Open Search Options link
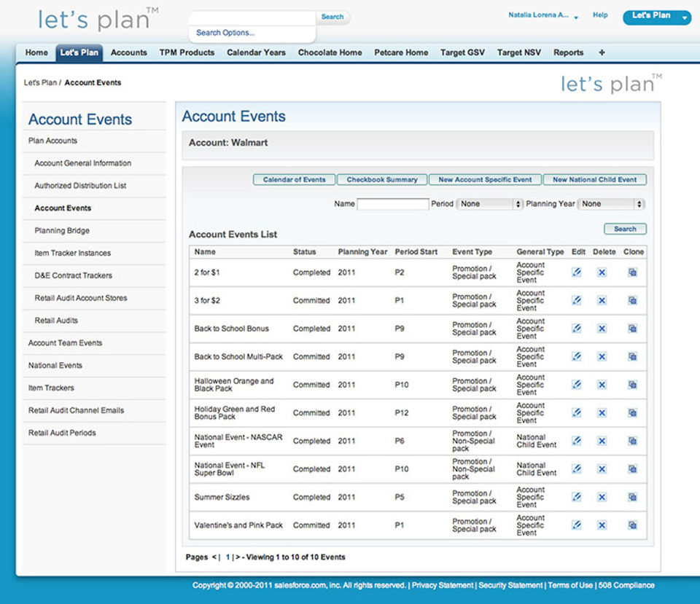This screenshot has width=700, height=604. tap(225, 33)
